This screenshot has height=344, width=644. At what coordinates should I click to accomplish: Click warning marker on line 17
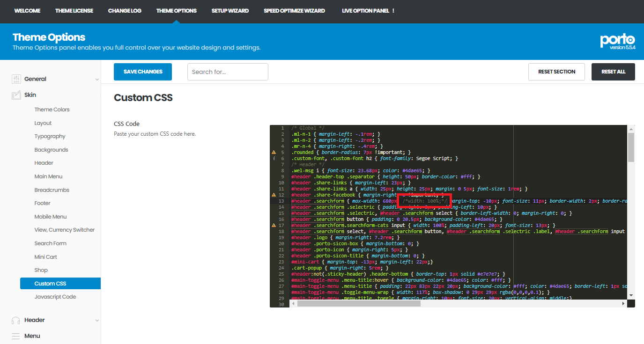point(274,225)
